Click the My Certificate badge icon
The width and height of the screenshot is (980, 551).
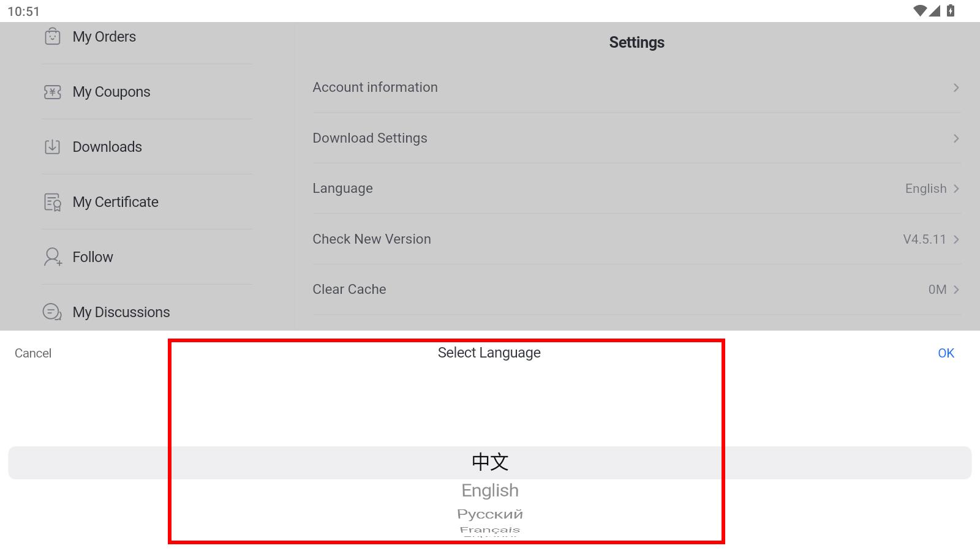click(53, 202)
